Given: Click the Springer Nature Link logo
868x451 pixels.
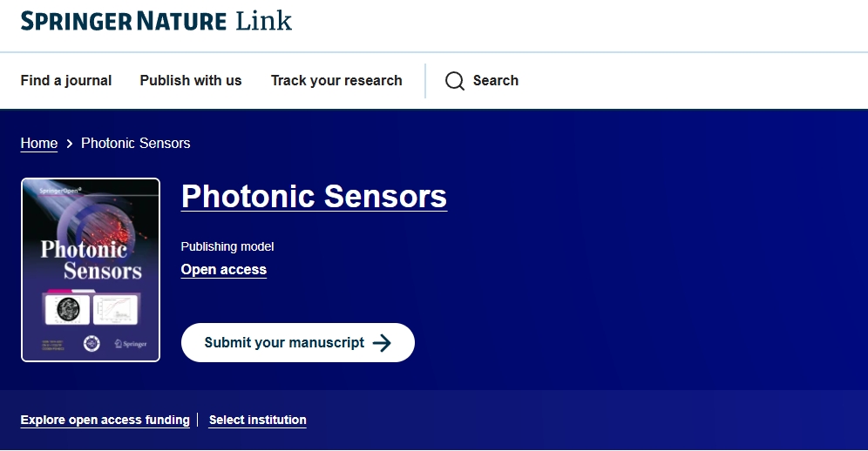Looking at the screenshot, I should [156, 22].
